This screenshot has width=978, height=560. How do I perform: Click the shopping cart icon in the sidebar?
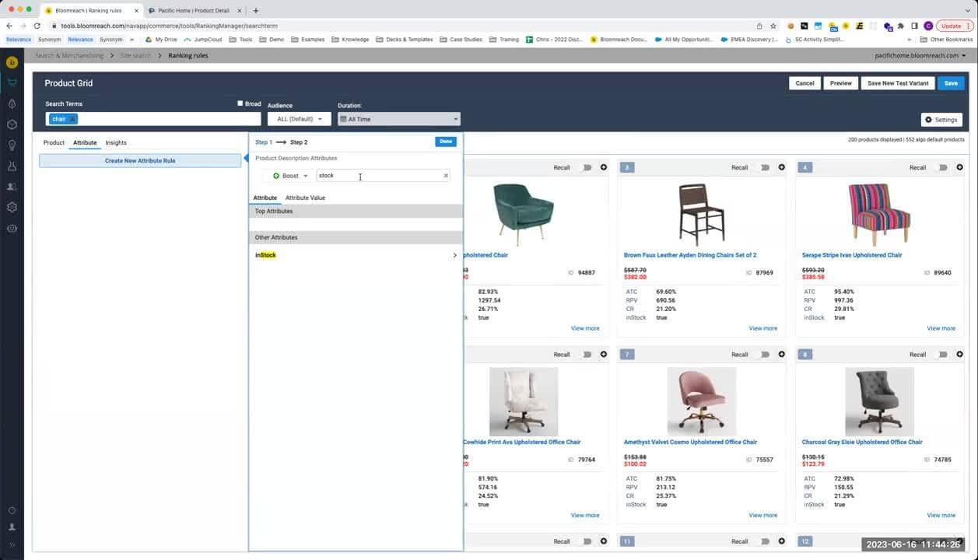point(12,82)
